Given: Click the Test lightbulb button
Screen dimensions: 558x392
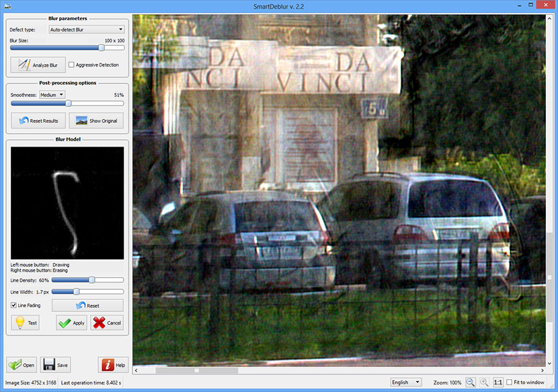Looking at the screenshot, I should 26,323.
